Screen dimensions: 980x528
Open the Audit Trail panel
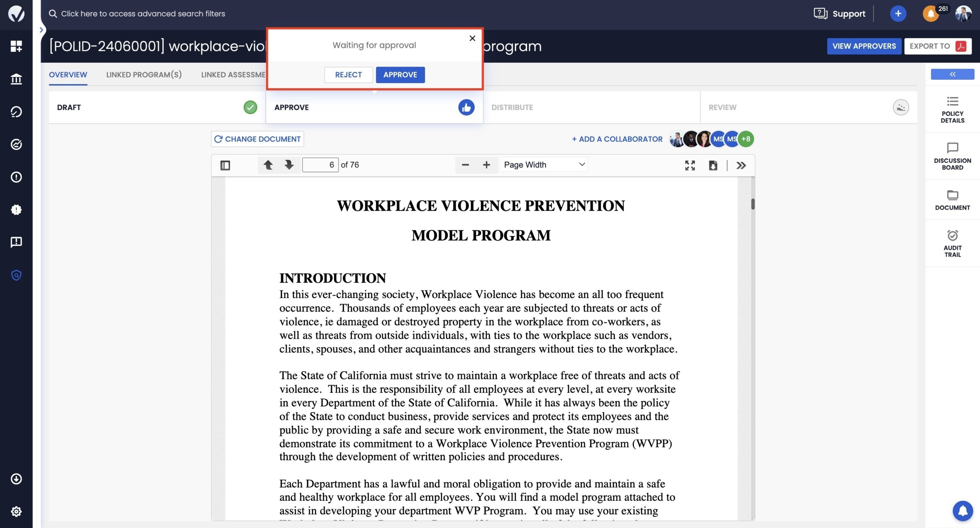click(952, 243)
